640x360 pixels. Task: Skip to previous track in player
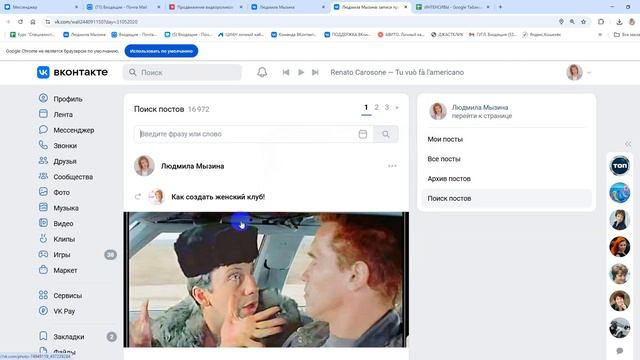pyautogui.click(x=286, y=72)
